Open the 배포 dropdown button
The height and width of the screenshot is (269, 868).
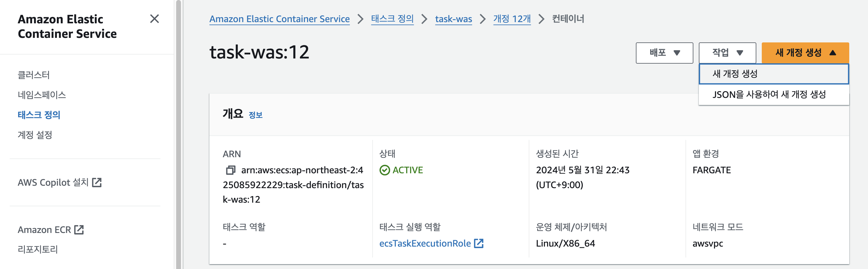(x=664, y=53)
